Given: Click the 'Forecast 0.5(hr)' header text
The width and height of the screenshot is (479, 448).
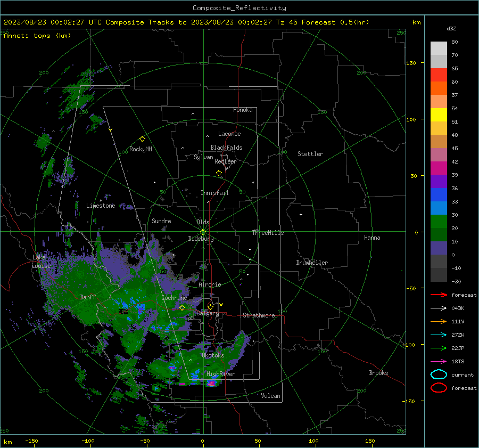Looking at the screenshot, I should [335, 22].
